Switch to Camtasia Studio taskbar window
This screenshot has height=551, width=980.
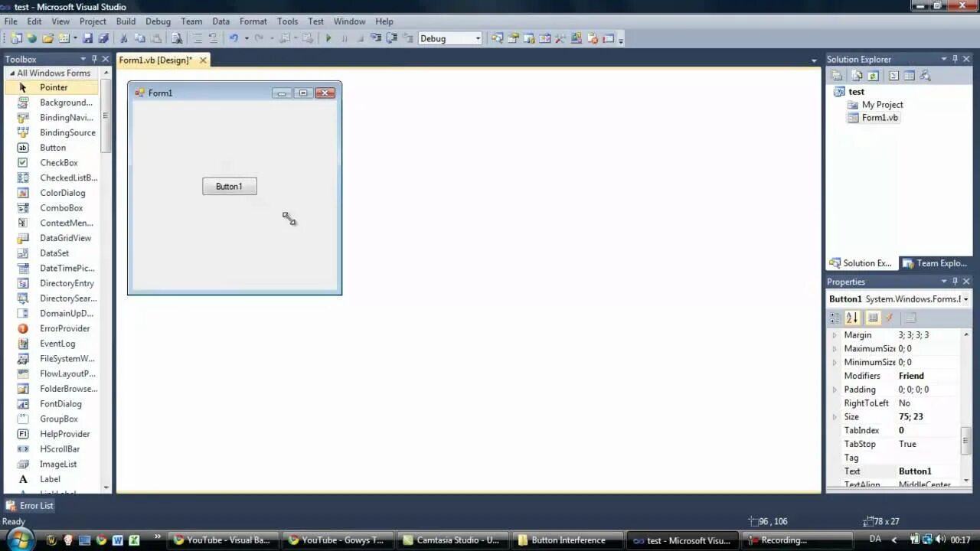tap(452, 540)
